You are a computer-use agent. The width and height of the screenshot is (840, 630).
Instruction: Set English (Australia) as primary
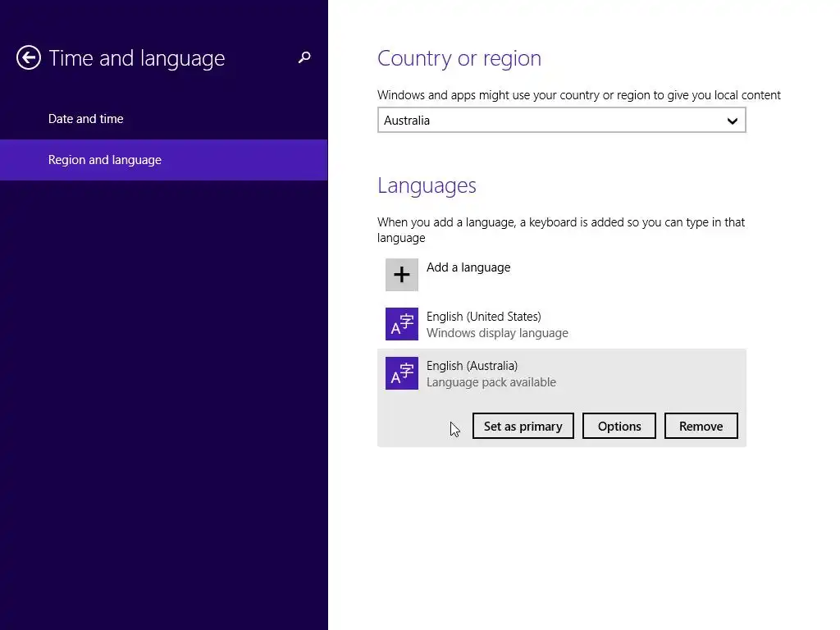pos(523,426)
